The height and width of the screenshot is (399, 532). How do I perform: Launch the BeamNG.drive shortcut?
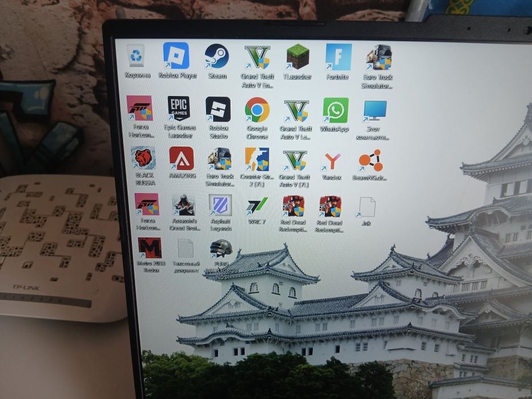[370, 161]
